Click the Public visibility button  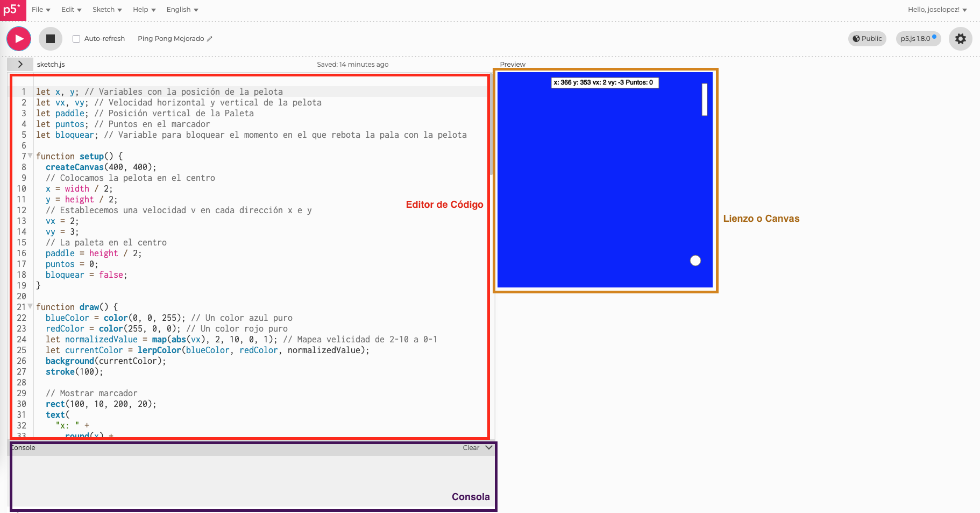(867, 39)
